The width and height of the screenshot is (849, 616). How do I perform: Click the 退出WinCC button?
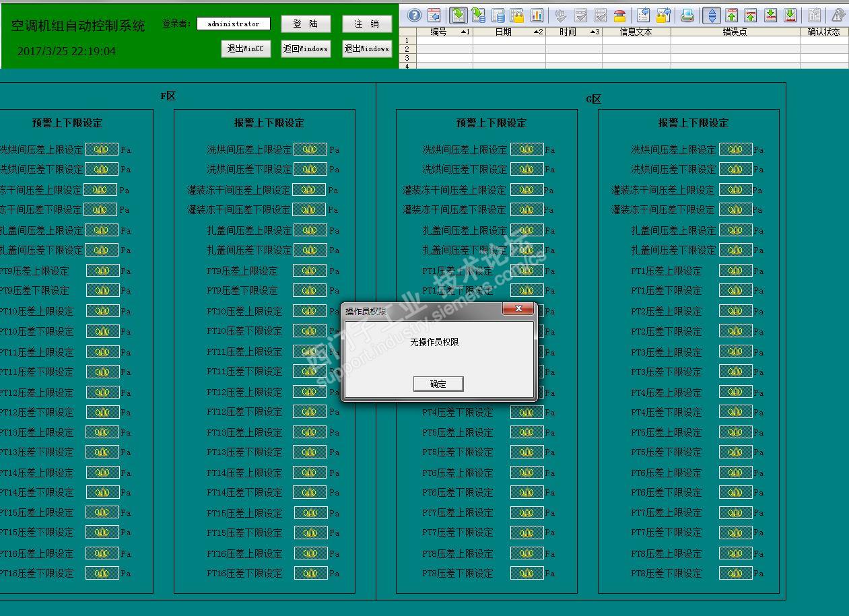coord(246,49)
